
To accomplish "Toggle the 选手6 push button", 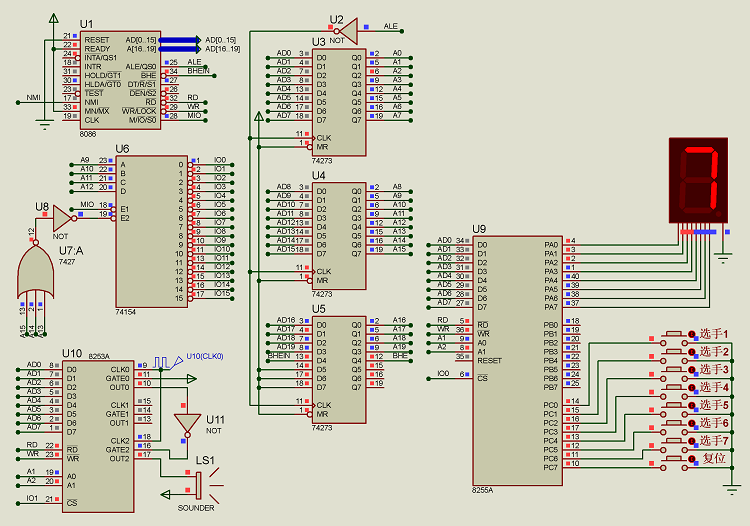I will pos(674,426).
